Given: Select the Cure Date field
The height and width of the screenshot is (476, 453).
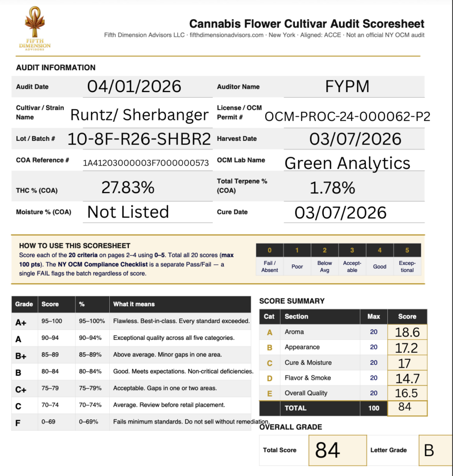Looking at the screenshot, I should pos(340,212).
